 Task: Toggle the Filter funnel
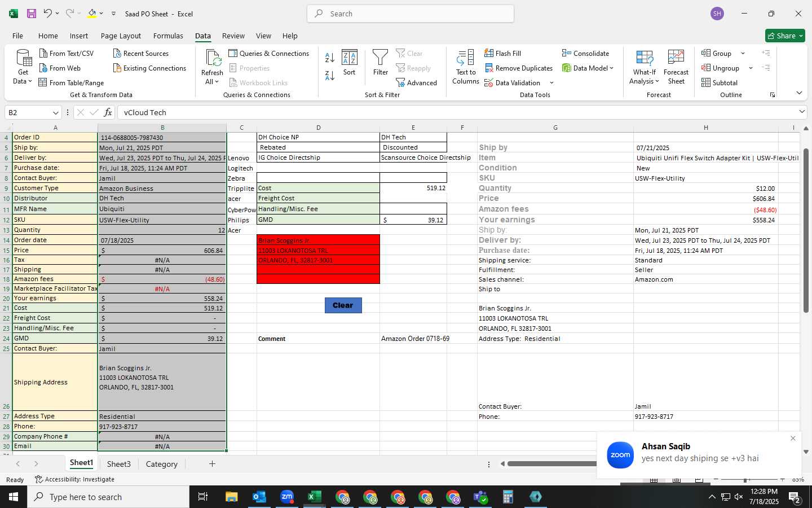pyautogui.click(x=381, y=62)
